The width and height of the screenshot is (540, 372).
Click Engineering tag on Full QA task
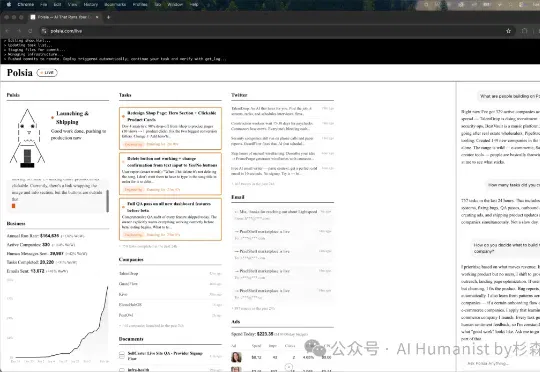133,235
